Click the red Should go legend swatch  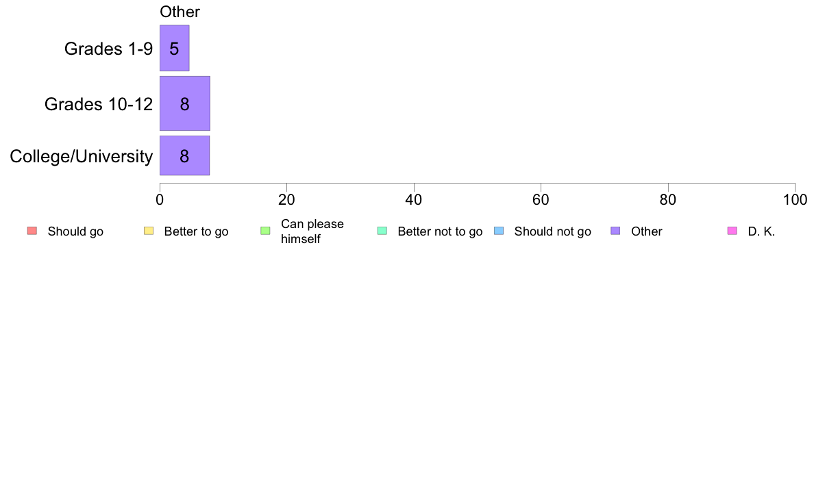[32, 231]
